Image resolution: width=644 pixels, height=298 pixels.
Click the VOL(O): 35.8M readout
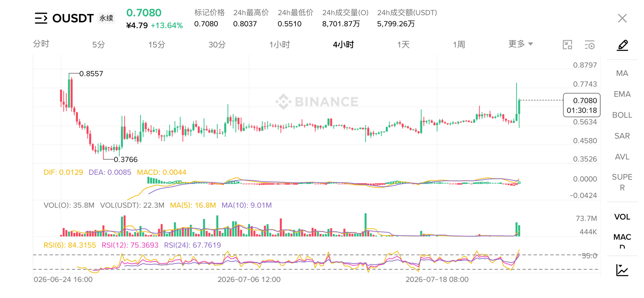tap(69, 205)
